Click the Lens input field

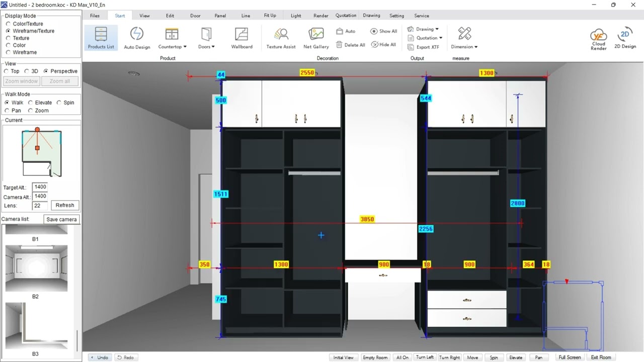pos(40,205)
